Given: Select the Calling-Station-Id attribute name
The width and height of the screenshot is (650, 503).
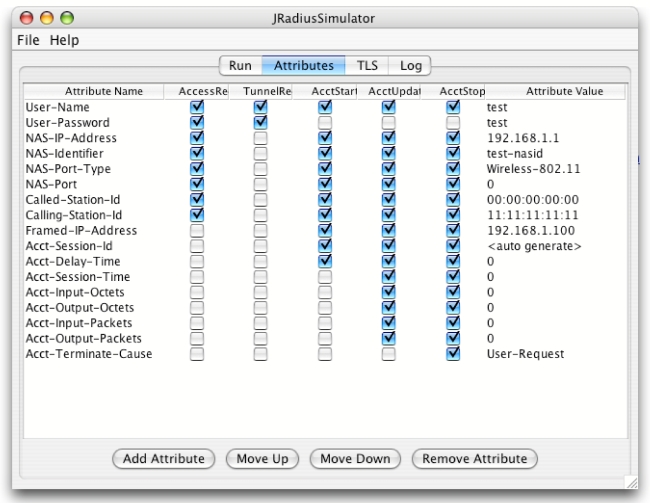Looking at the screenshot, I should tap(73, 215).
